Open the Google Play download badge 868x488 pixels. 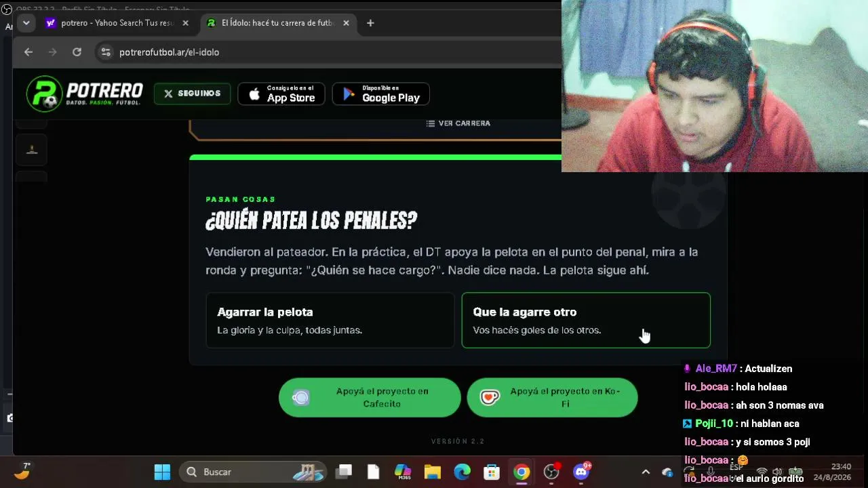point(380,94)
